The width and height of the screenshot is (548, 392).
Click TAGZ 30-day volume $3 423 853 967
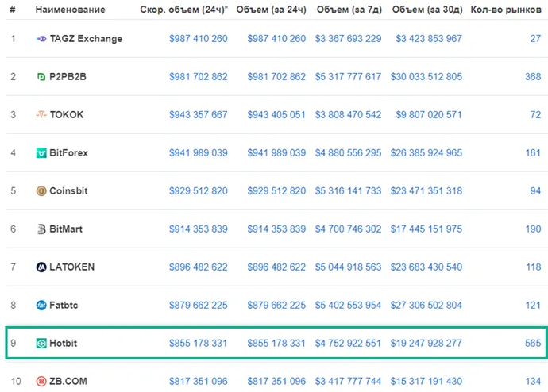pos(429,39)
